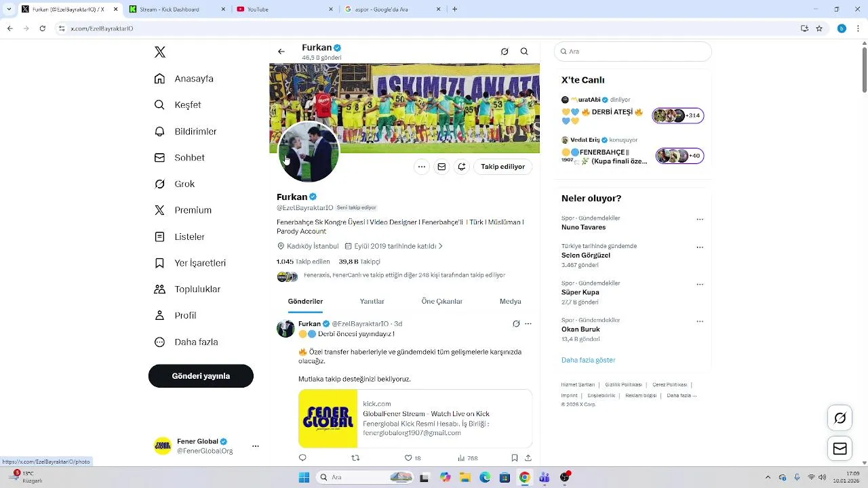
Task: Switch to Yanıtlar tab
Action: (372, 302)
